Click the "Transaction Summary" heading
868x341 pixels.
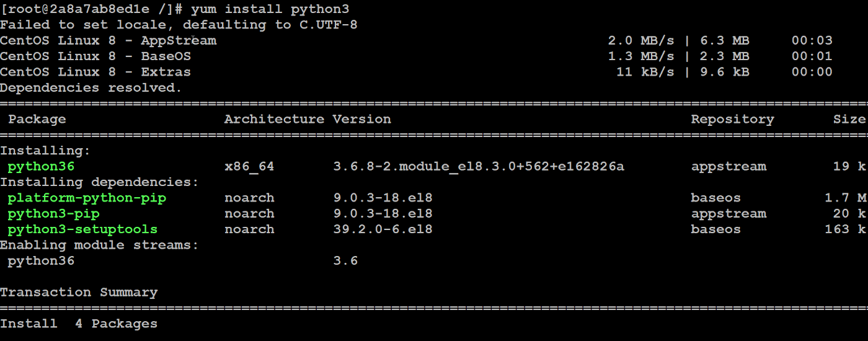(x=79, y=293)
